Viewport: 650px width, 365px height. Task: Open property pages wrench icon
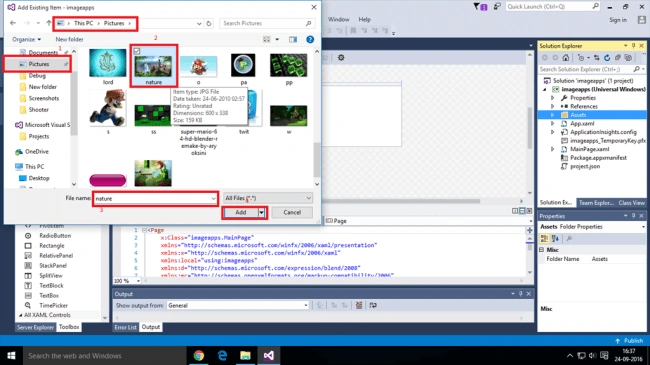pos(570,238)
